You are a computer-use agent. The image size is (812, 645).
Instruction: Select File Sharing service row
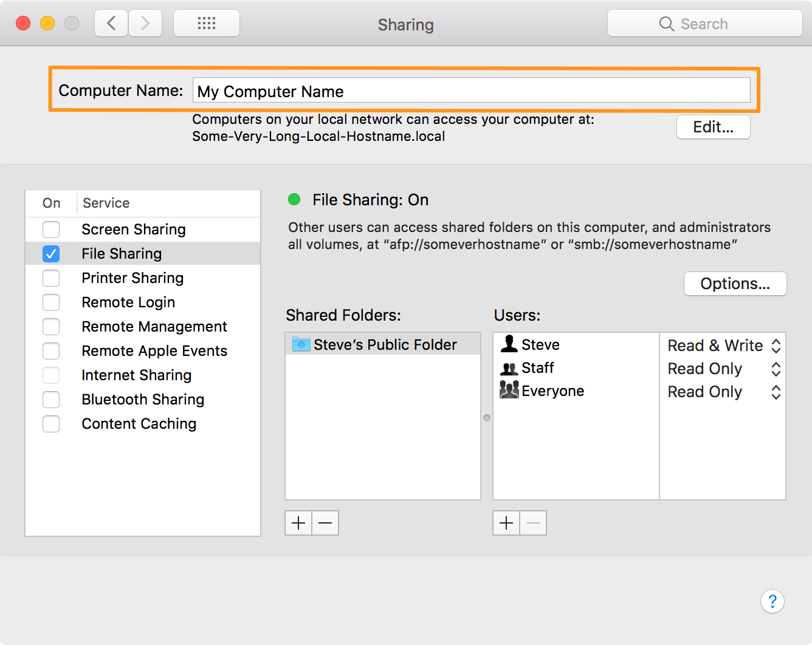(143, 254)
